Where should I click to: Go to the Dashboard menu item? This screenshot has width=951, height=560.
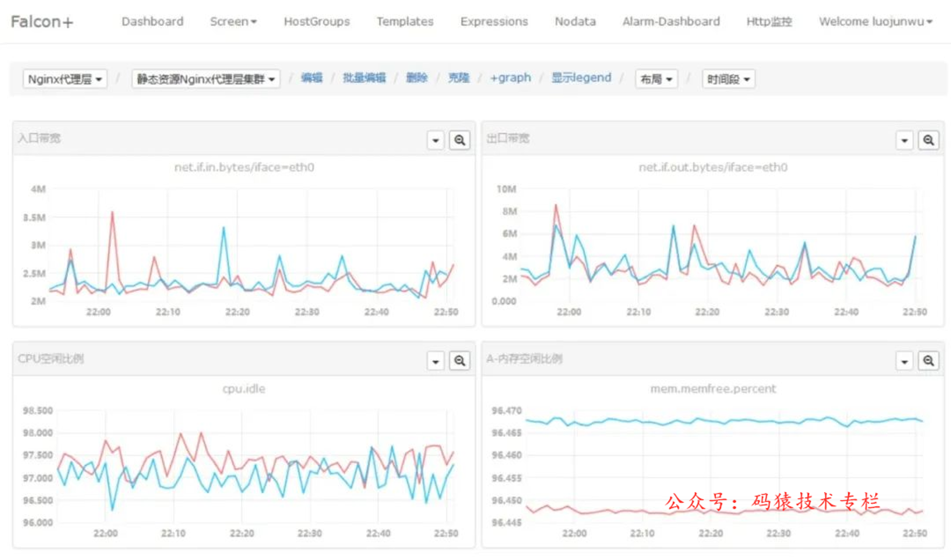[153, 21]
